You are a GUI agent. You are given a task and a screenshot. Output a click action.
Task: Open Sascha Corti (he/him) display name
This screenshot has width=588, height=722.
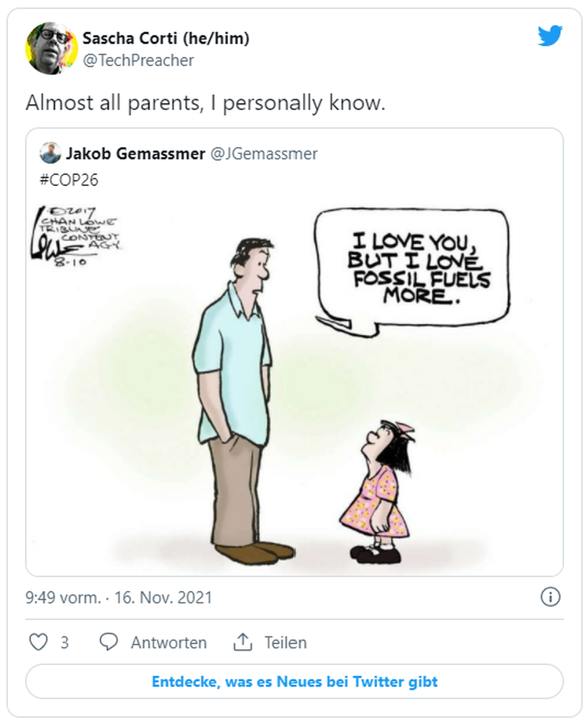tap(166, 38)
